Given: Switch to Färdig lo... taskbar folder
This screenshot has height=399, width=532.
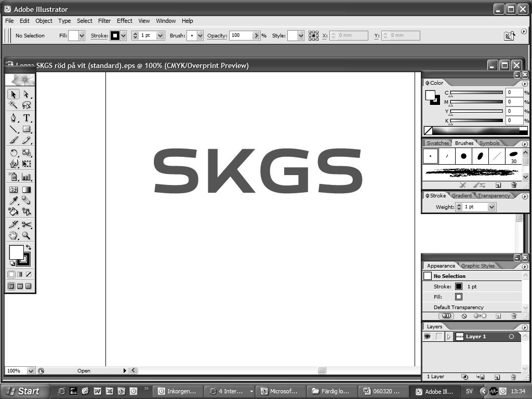Looking at the screenshot, I should point(331,391).
